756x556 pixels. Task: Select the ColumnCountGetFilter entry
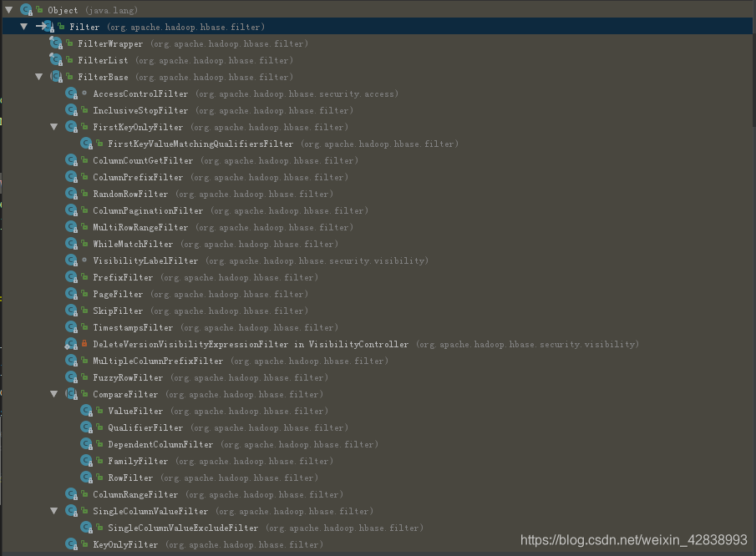coord(226,160)
